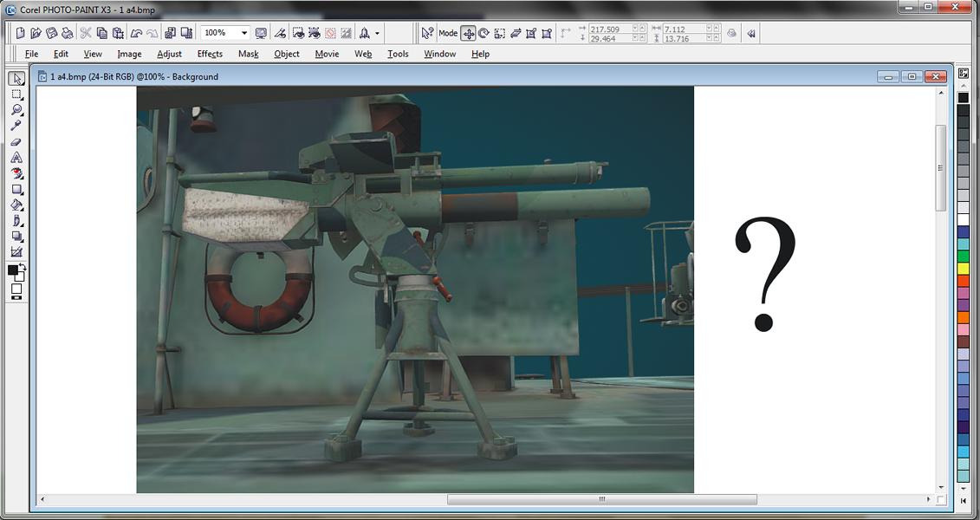Open the Mask menu
The height and width of the screenshot is (520, 980).
click(x=248, y=54)
